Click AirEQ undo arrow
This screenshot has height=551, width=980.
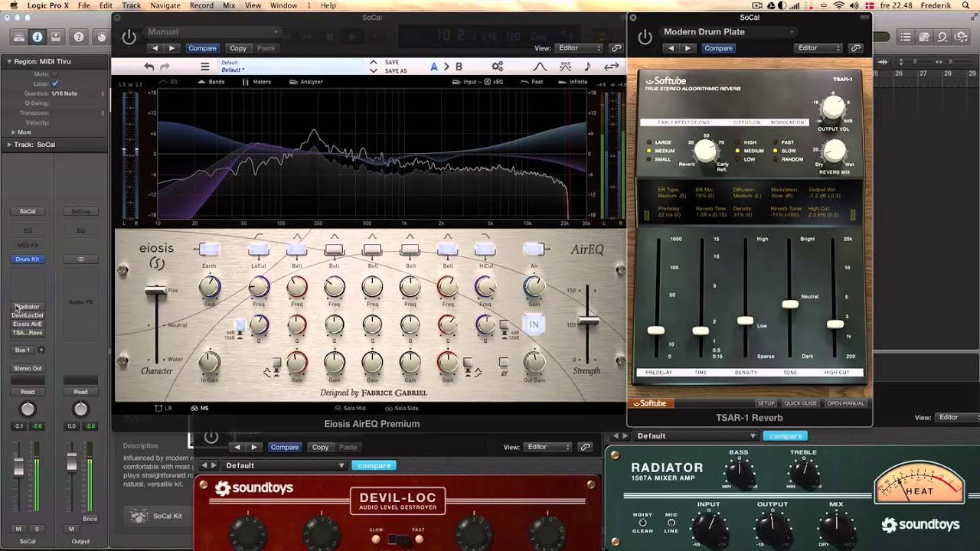coord(149,67)
